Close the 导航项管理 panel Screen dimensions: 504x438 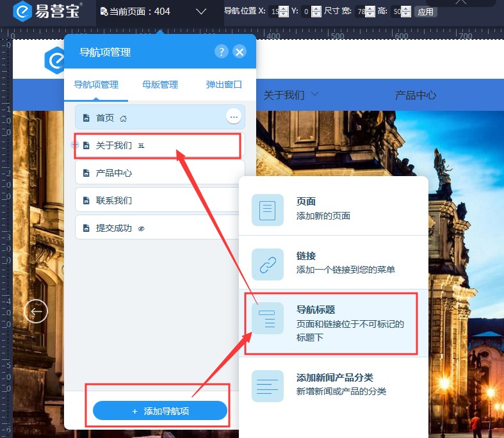(x=240, y=52)
